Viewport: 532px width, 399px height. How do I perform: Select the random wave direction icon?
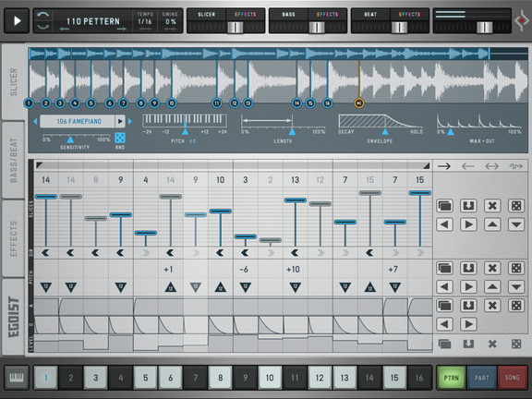pos(515,166)
